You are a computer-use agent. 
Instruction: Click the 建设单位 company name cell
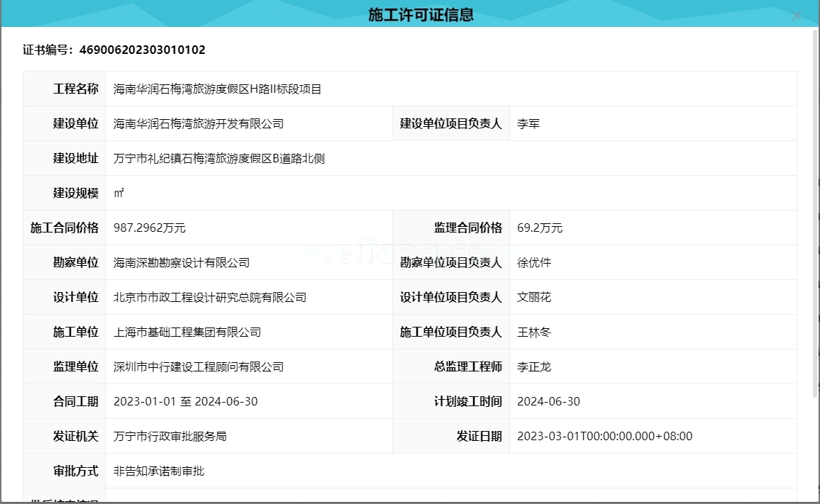click(x=199, y=123)
